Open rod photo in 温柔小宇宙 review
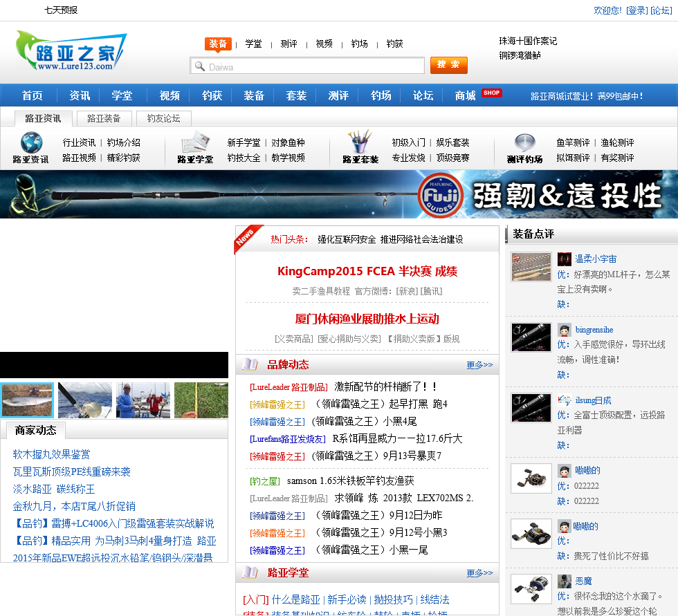678x616 pixels. point(531,267)
